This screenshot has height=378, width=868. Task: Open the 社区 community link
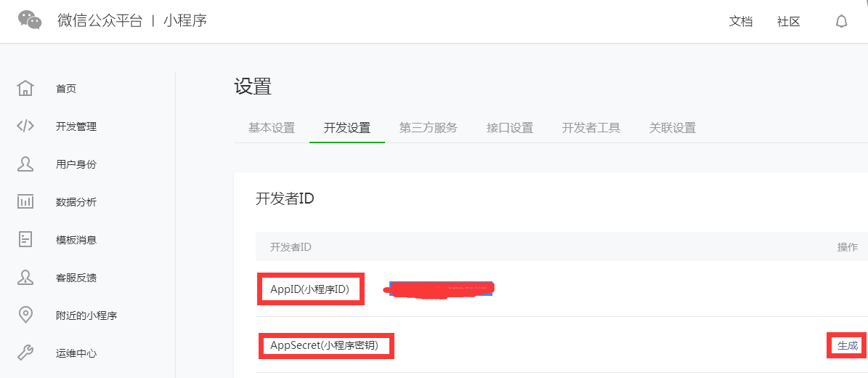point(789,22)
